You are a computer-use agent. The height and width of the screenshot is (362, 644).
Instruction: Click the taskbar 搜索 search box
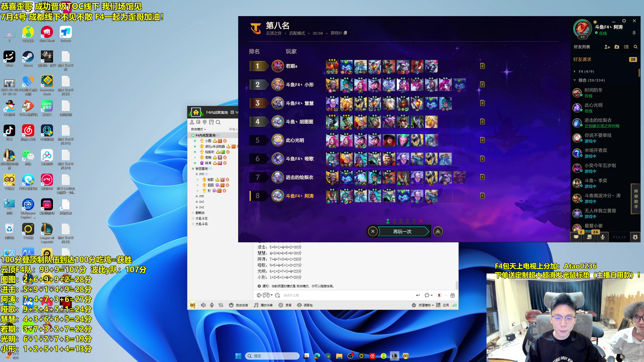[272, 356]
